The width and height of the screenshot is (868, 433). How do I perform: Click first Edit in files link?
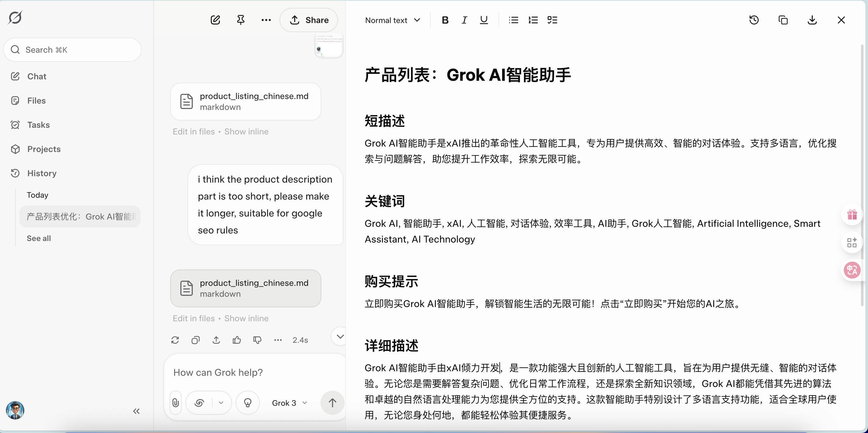[194, 132]
